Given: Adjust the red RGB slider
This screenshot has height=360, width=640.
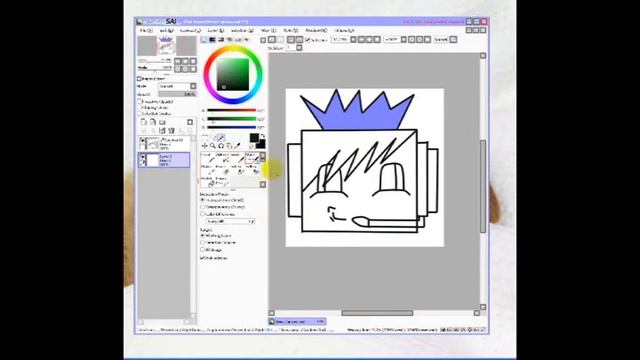Looking at the screenshot, I should [x=231, y=110].
